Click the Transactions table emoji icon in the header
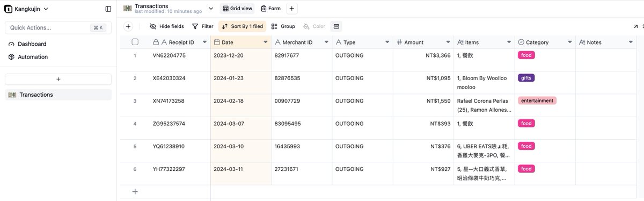The image size is (644, 201). click(128, 9)
